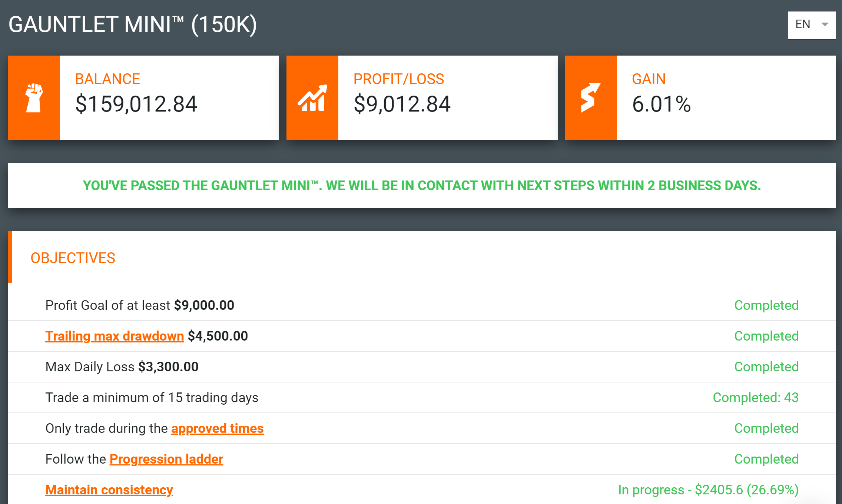The width and height of the screenshot is (842, 504).
Task: Open the approved times link
Action: pos(217,428)
